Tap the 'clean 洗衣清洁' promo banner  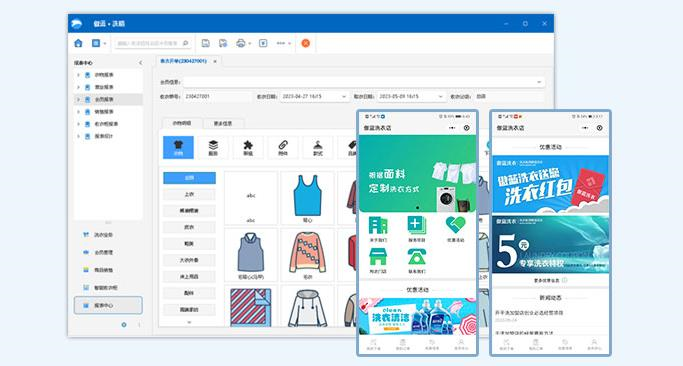click(417, 317)
